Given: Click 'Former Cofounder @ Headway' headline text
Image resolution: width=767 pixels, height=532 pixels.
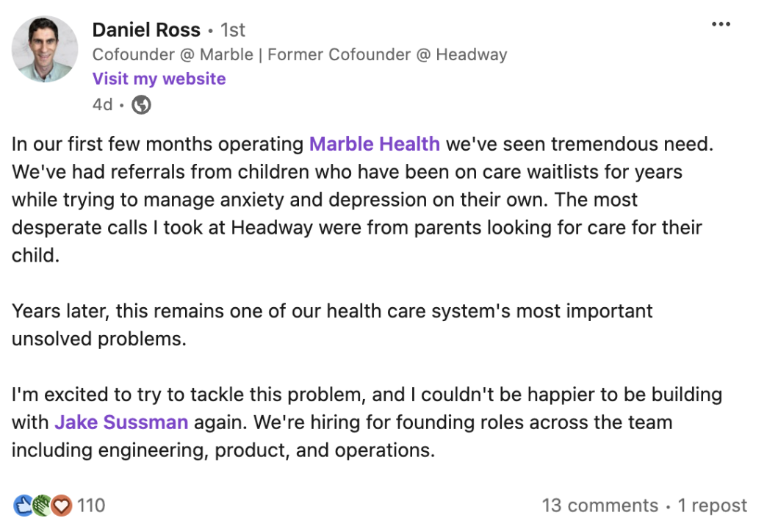Looking at the screenshot, I should click(x=387, y=54).
